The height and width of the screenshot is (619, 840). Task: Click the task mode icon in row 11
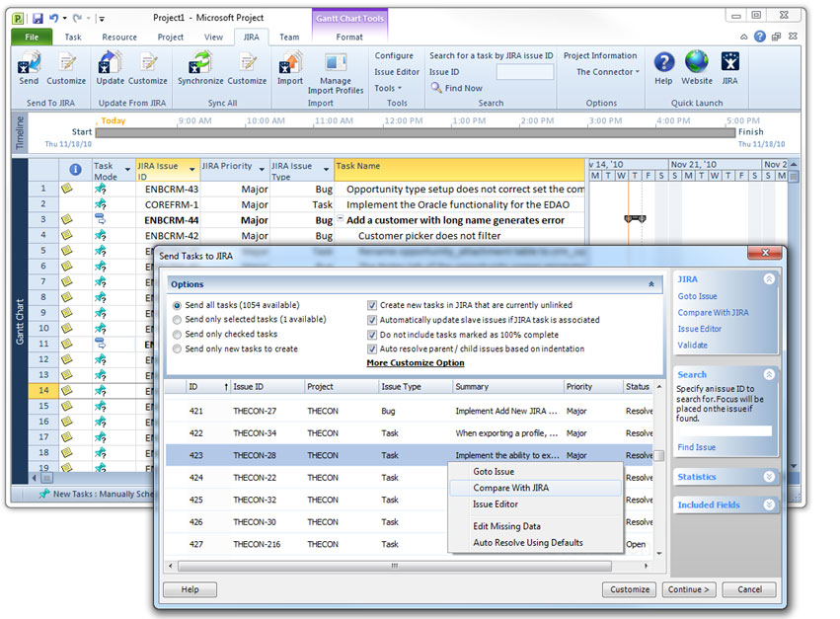[x=100, y=344]
